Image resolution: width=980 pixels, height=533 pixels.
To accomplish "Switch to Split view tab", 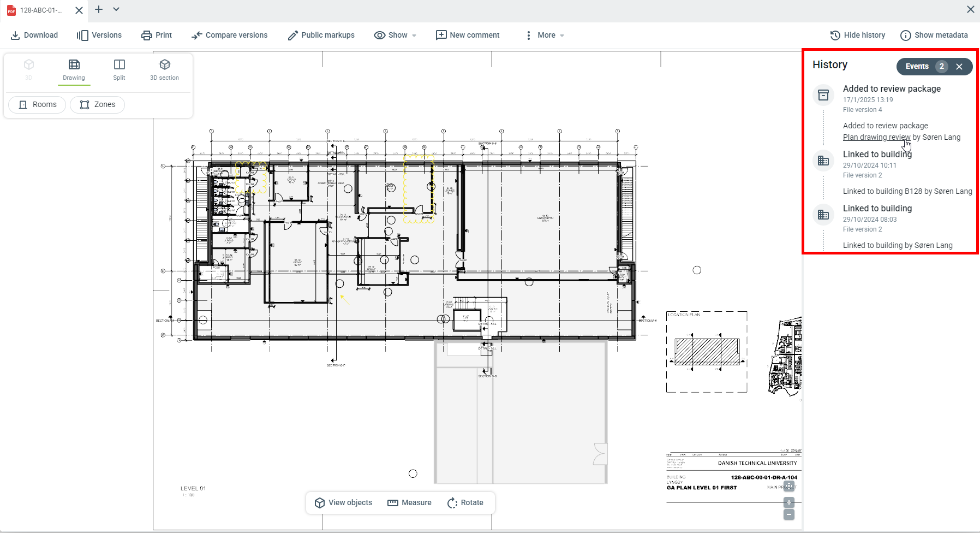I will (119, 70).
